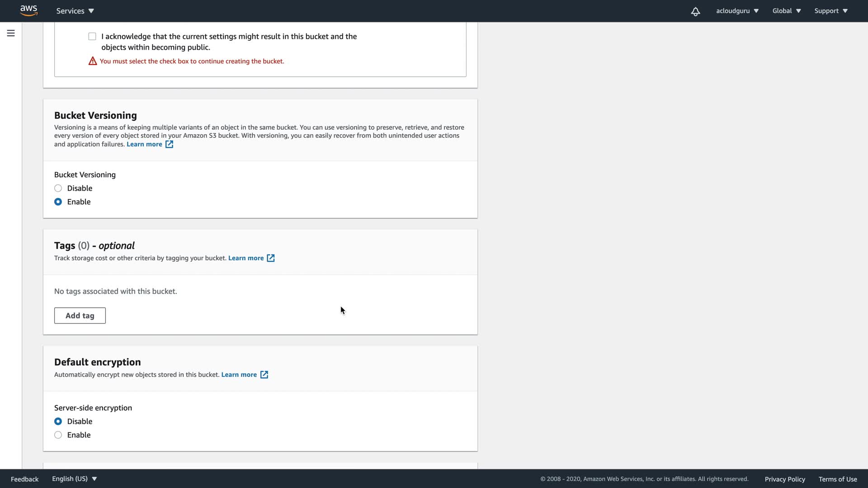Click the AWS logo home icon
This screenshot has height=488, width=868.
(x=28, y=10)
